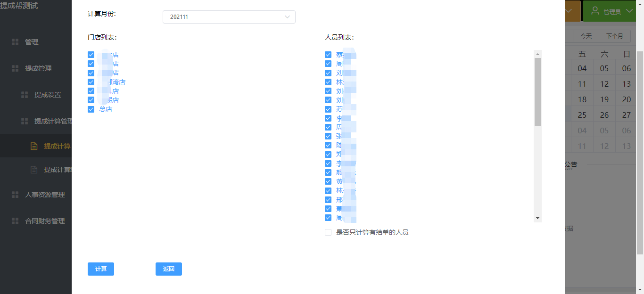Click the grid icon next to 提成管理
Screen dimensions: 644x294
[x=15, y=68]
